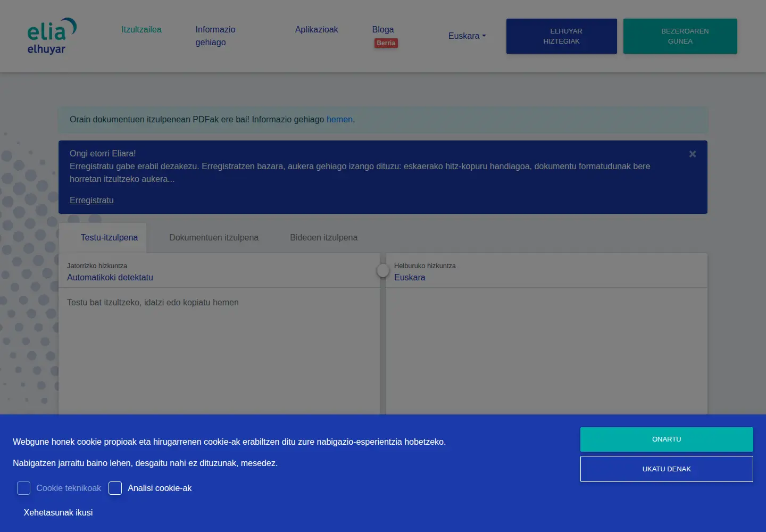Reject cookies with Ukatu denak button
This screenshot has height=532, width=766.
pyautogui.click(x=667, y=469)
